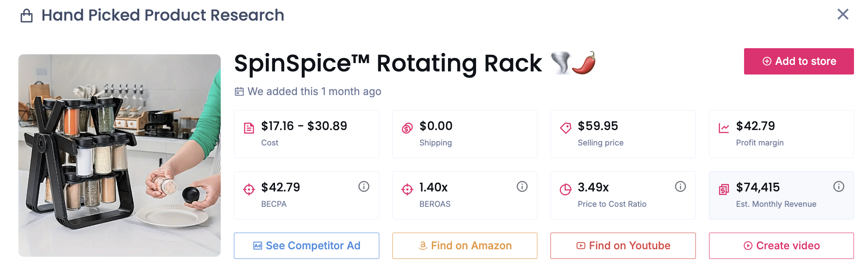
Task: Open the Est. Monthly Revenue info tooltip
Action: coord(839,186)
